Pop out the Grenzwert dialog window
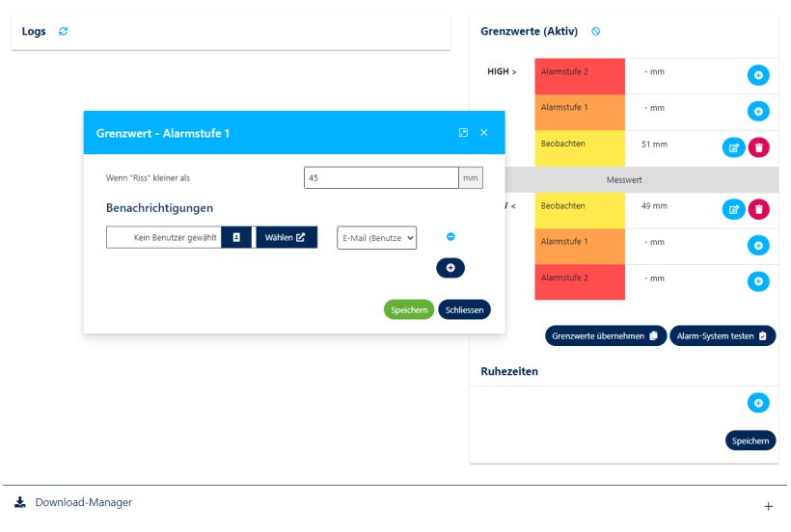Screen dimensions: 791x532 pos(463,133)
